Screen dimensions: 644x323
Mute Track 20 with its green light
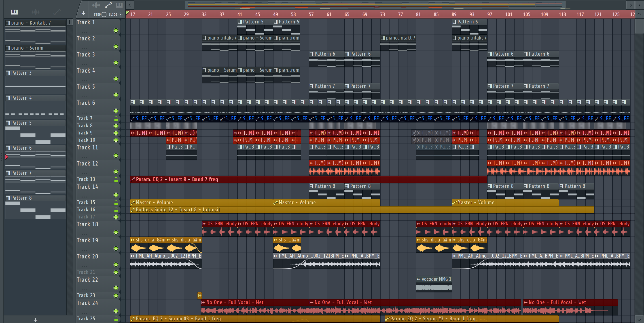tap(116, 264)
